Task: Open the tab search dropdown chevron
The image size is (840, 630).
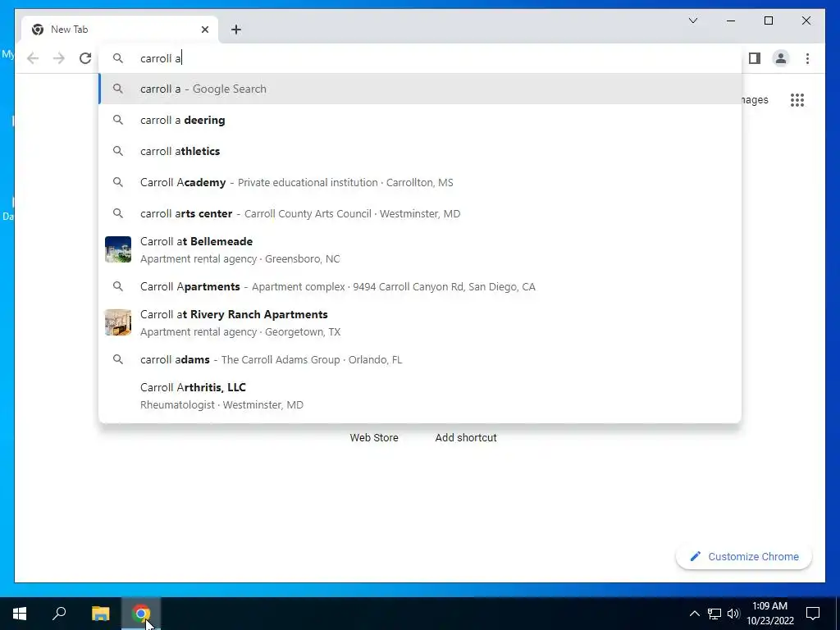Action: (x=692, y=21)
